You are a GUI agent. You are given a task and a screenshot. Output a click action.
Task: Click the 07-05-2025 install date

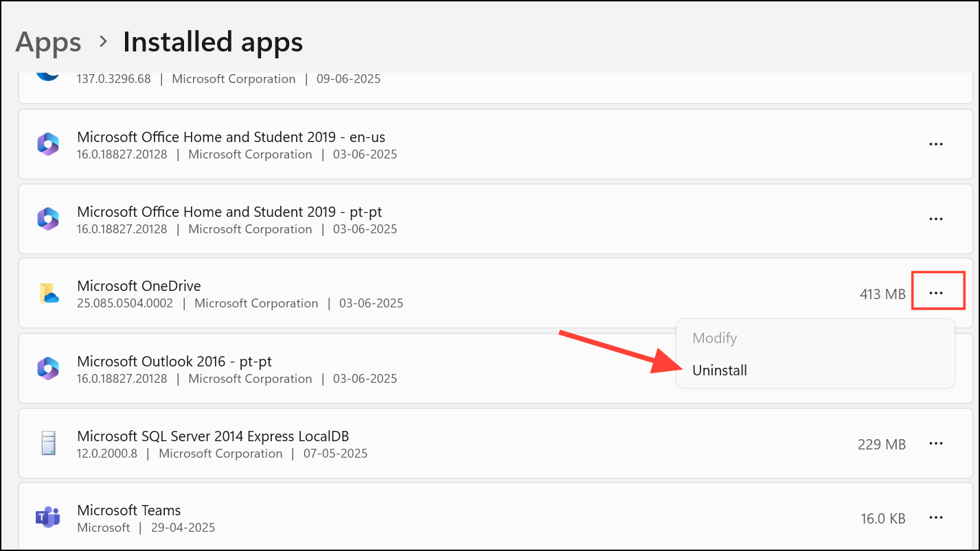[335, 454]
